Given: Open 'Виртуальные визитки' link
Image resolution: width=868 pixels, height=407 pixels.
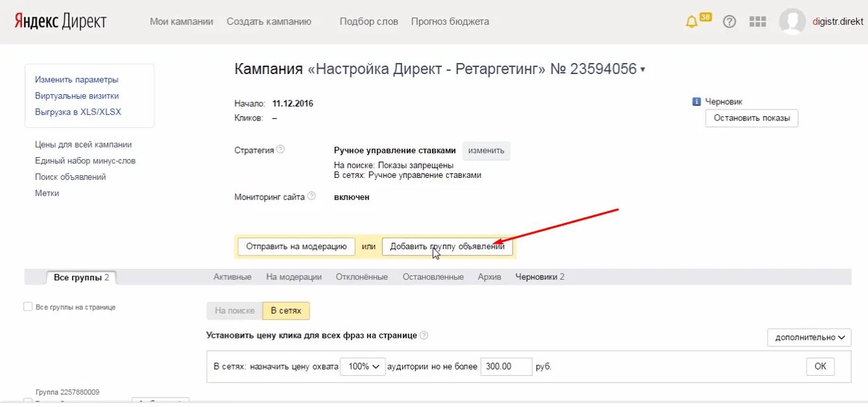Looking at the screenshot, I should tap(77, 96).
